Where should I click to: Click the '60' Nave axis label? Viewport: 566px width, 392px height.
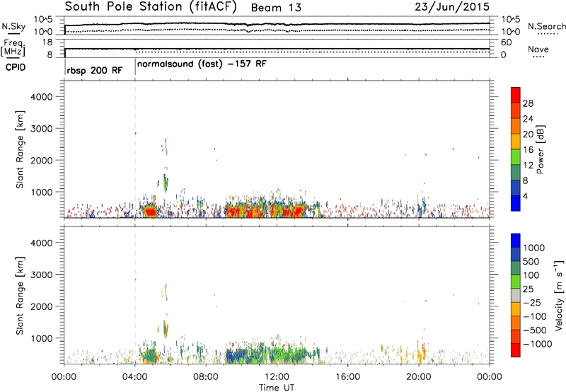point(506,42)
